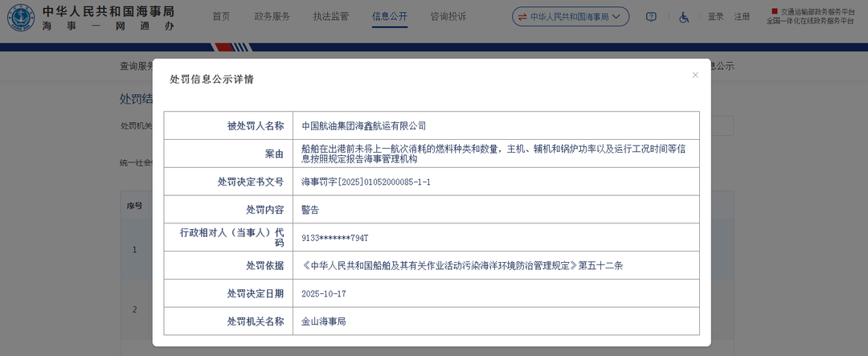Click the 登录 link
The width and height of the screenshot is (868, 356).
[x=715, y=17]
